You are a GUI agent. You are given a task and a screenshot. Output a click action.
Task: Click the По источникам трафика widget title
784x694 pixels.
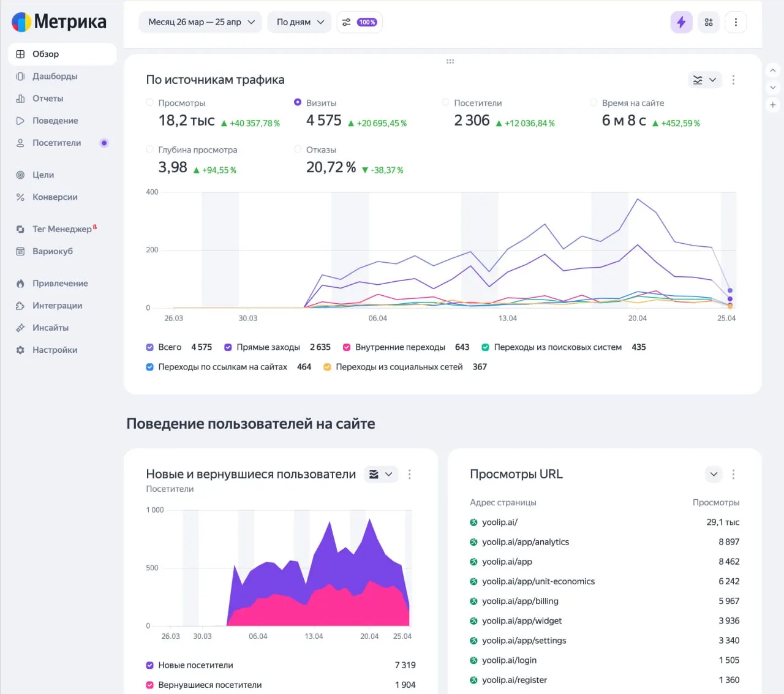215,80
